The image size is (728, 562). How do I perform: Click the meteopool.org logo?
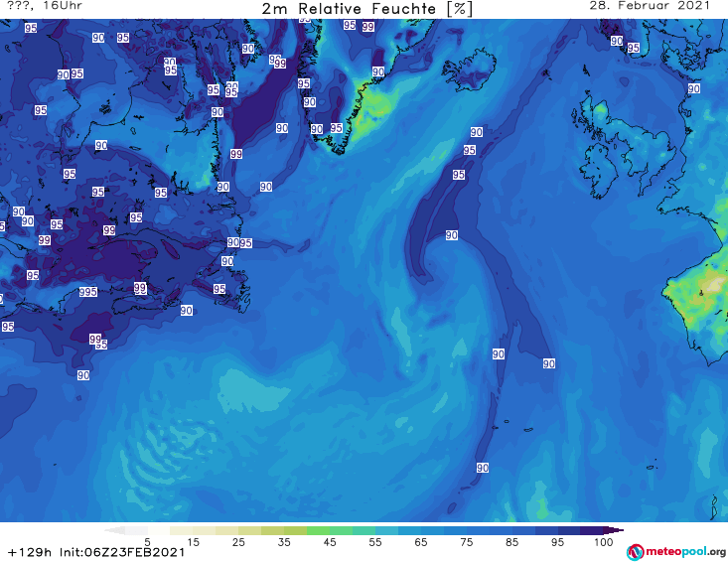coord(676,552)
